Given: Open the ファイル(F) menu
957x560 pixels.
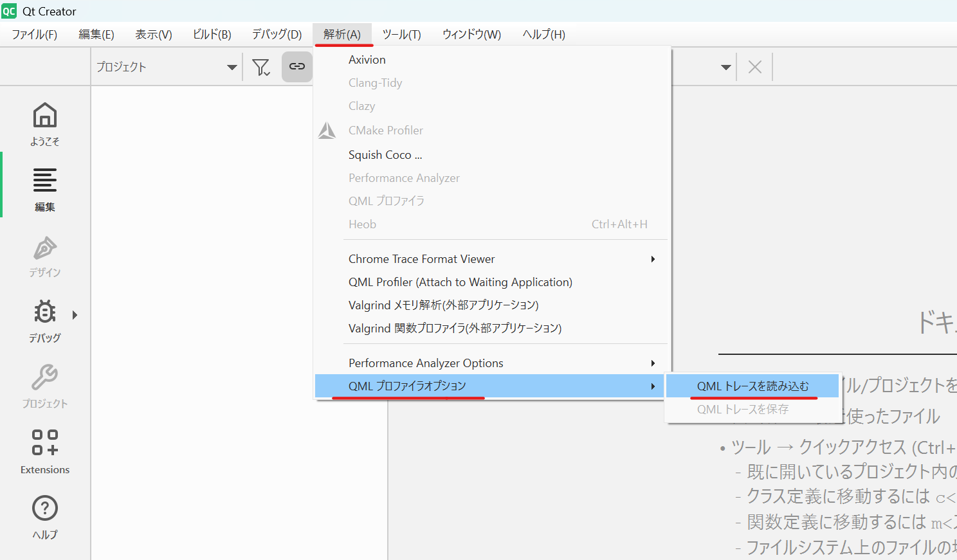Looking at the screenshot, I should pos(35,34).
